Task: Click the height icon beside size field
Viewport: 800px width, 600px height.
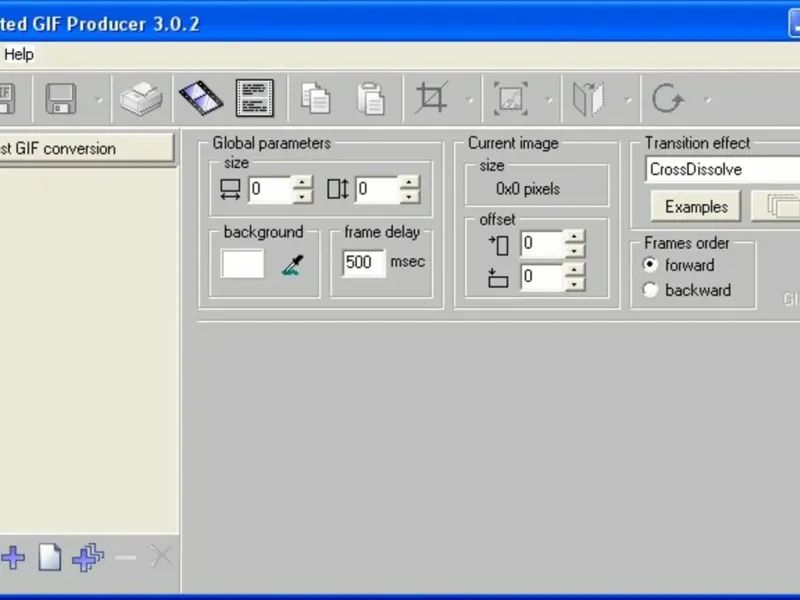Action: (338, 189)
